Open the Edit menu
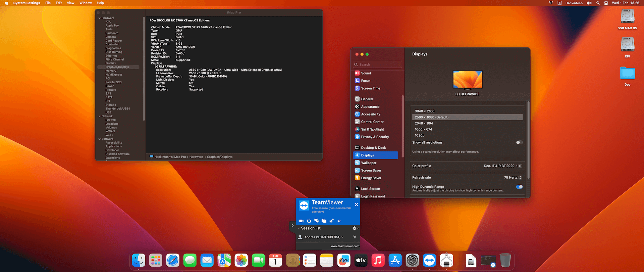The height and width of the screenshot is (272, 644). pos(59,3)
